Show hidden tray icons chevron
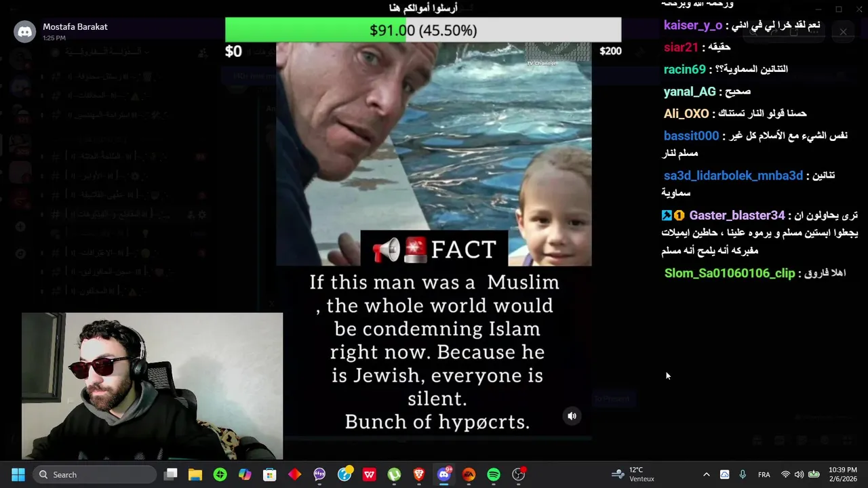The width and height of the screenshot is (868, 488). tap(706, 474)
